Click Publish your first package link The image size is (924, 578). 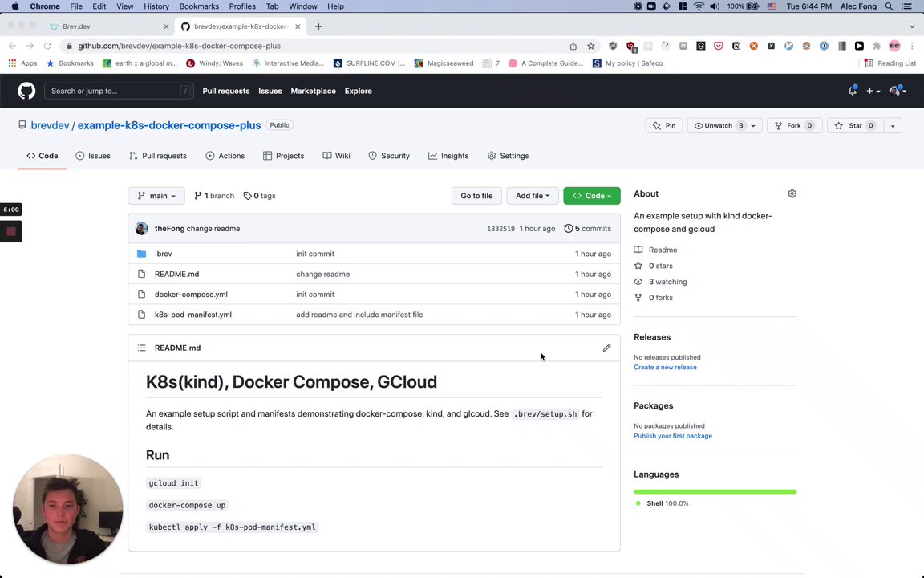point(672,436)
